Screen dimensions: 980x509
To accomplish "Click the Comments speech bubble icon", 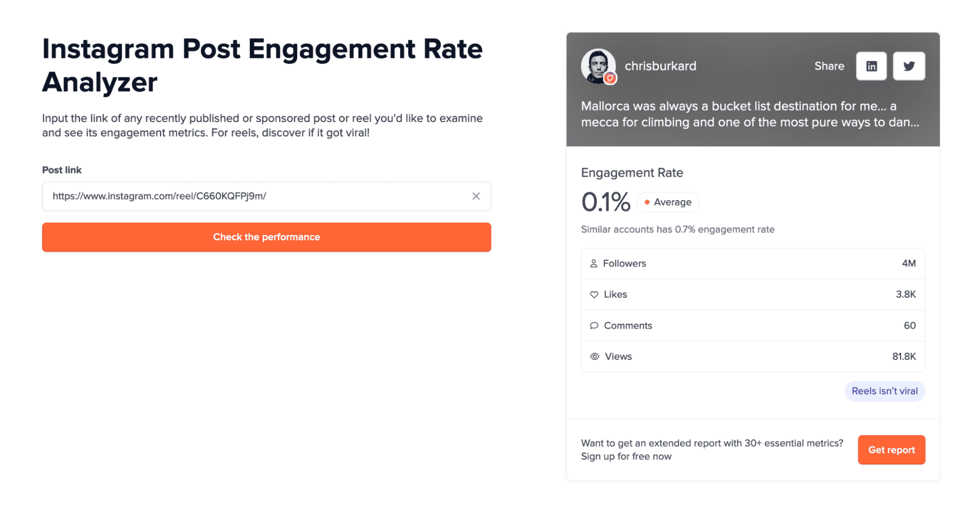I will click(x=594, y=326).
